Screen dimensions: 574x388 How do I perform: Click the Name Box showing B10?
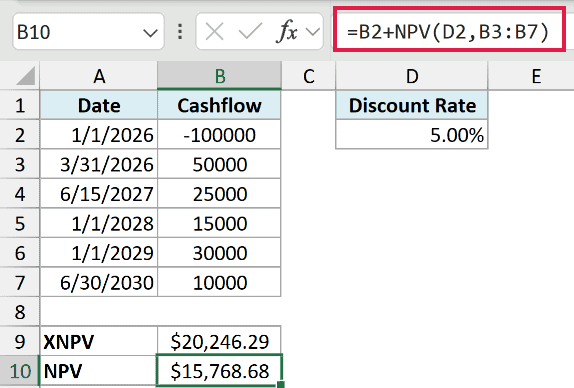tap(88, 32)
